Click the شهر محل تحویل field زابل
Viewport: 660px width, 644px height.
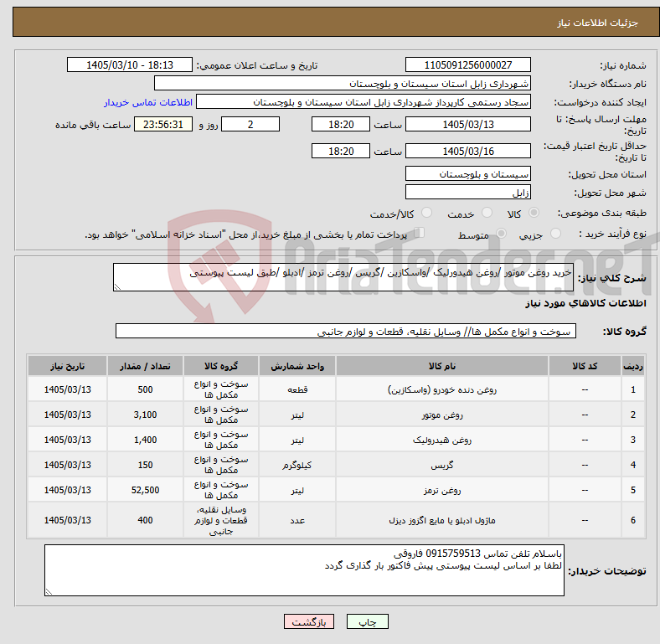(467, 192)
